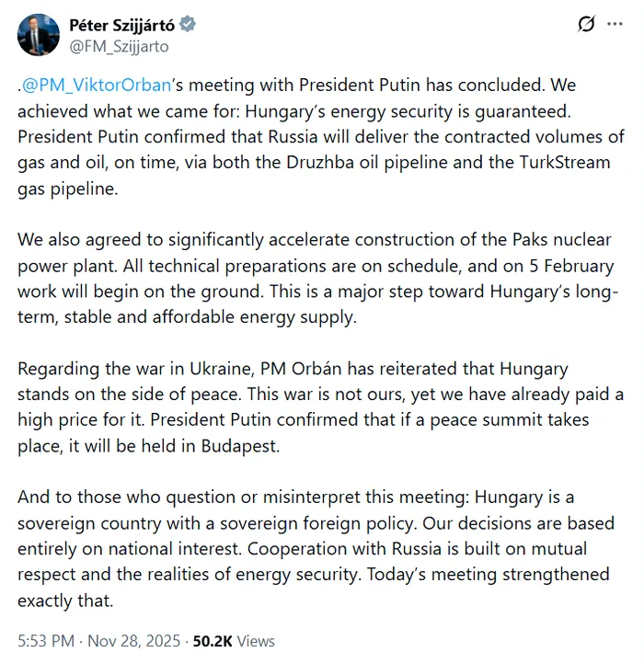Open Grok explanation icon for this post

[x=585, y=25]
